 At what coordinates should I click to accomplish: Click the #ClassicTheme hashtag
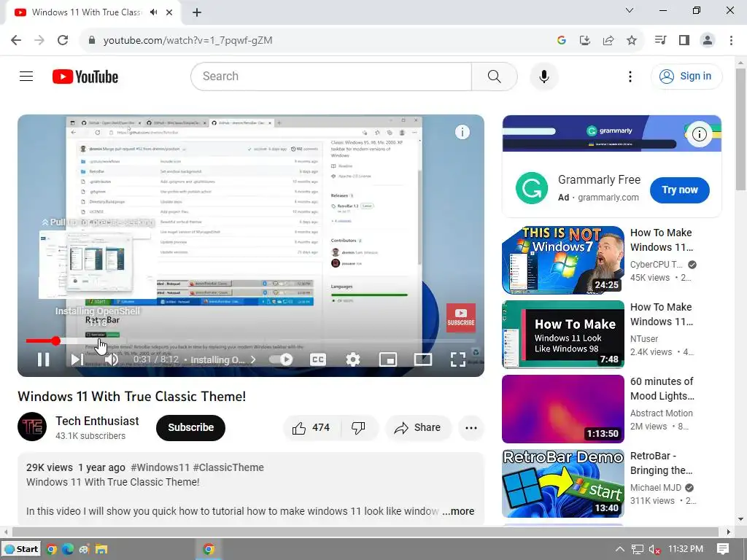[x=228, y=467]
